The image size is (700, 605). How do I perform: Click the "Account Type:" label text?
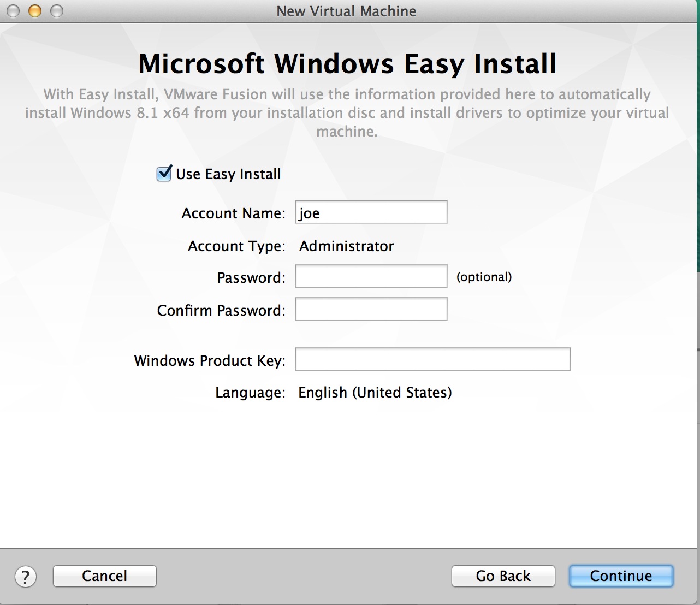[x=236, y=246]
